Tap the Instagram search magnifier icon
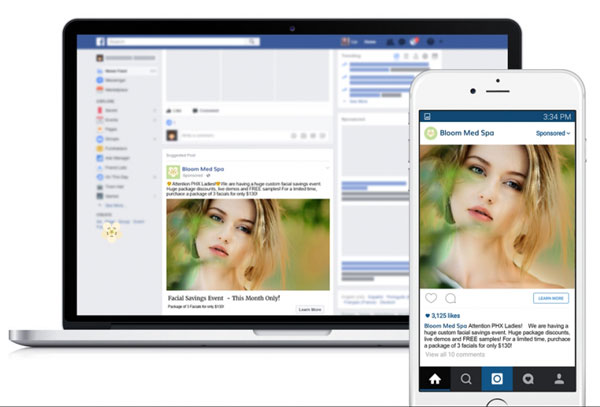 (465, 380)
